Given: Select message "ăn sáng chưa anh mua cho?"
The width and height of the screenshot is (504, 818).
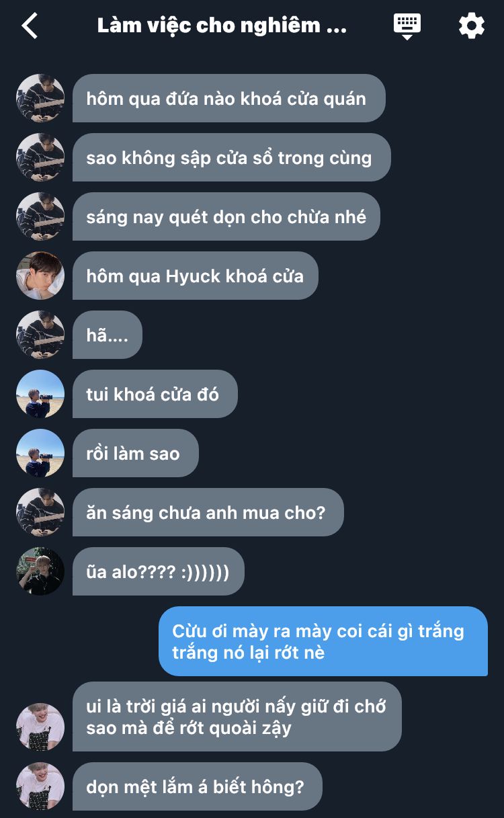Looking at the screenshot, I should tap(208, 512).
